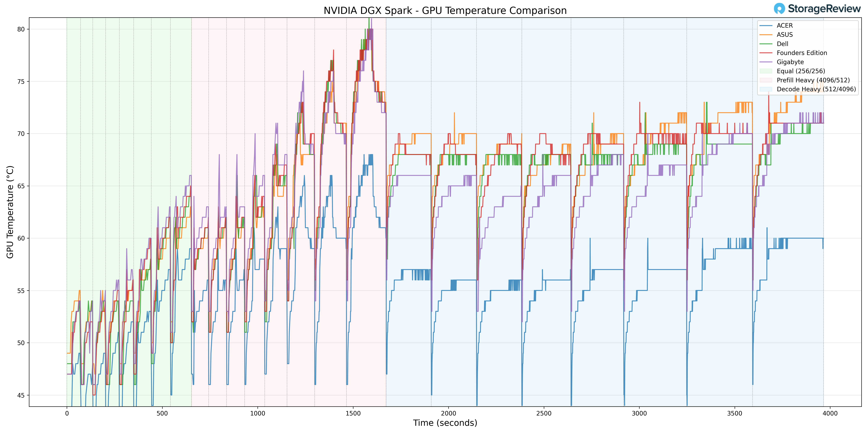Click the 2000 tick on time axis

448,413
